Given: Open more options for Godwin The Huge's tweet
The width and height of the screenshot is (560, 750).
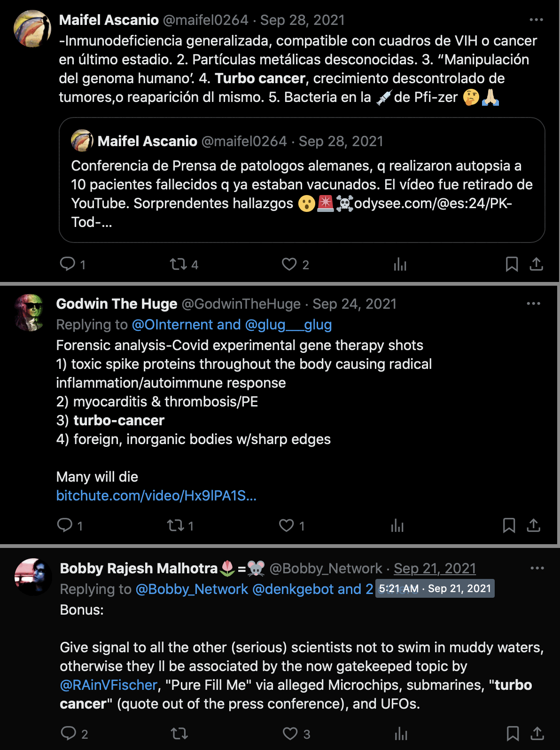Looking at the screenshot, I should click(533, 304).
